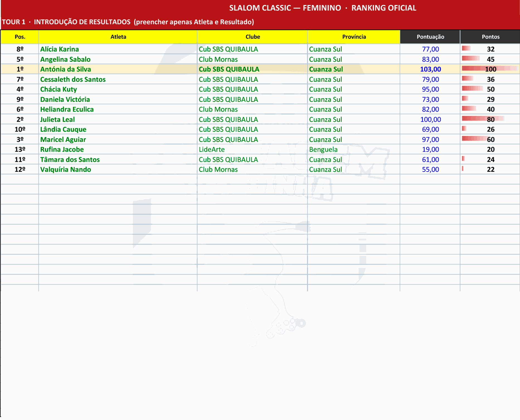Click the 50 points cell
520x420 pixels.
coord(490,89)
